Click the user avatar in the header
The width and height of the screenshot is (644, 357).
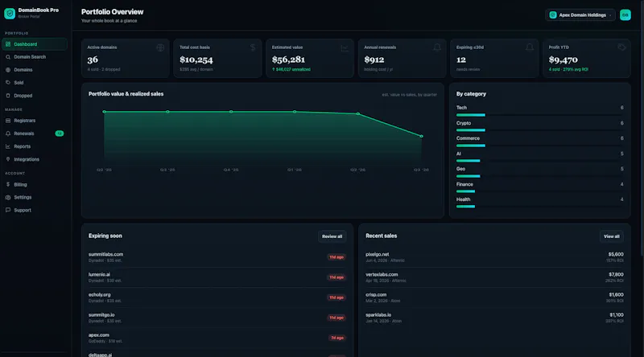click(625, 14)
